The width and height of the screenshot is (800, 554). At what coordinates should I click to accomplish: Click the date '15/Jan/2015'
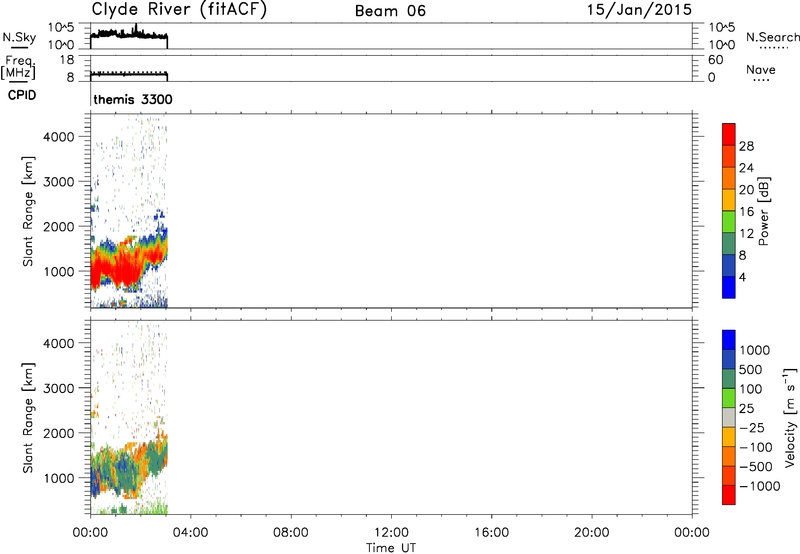click(x=639, y=10)
